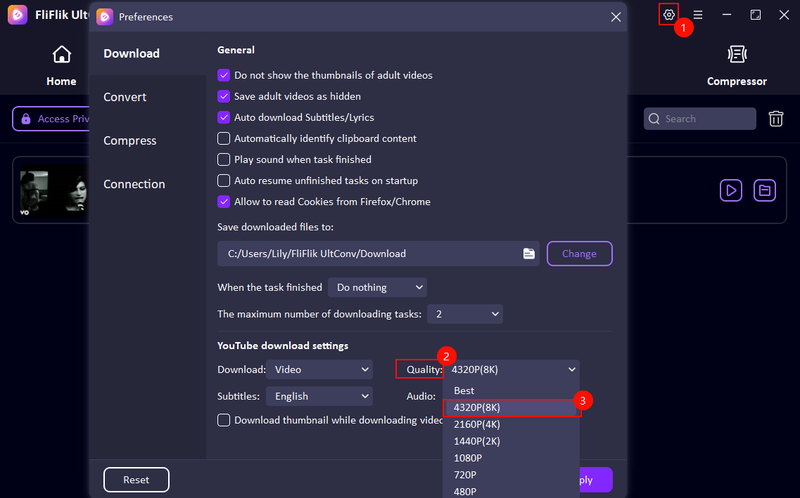
Task: Open the Compressor tool icon
Action: click(x=737, y=54)
